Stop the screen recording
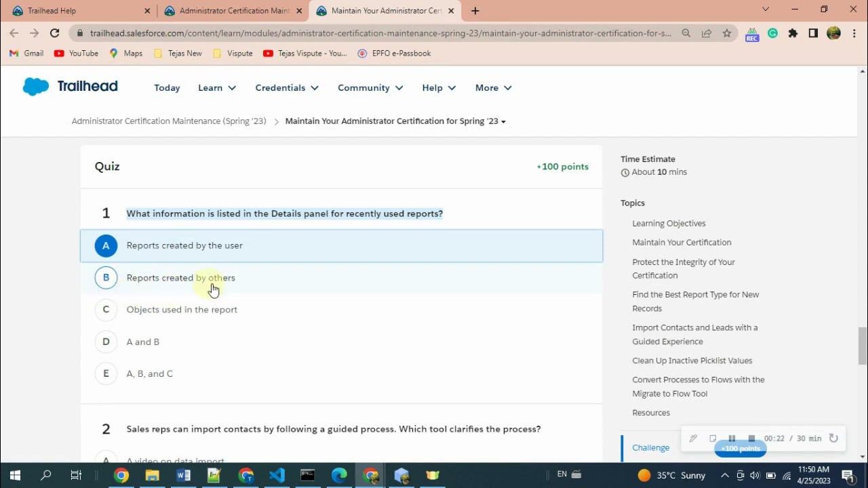The width and height of the screenshot is (868, 488). pos(751,439)
